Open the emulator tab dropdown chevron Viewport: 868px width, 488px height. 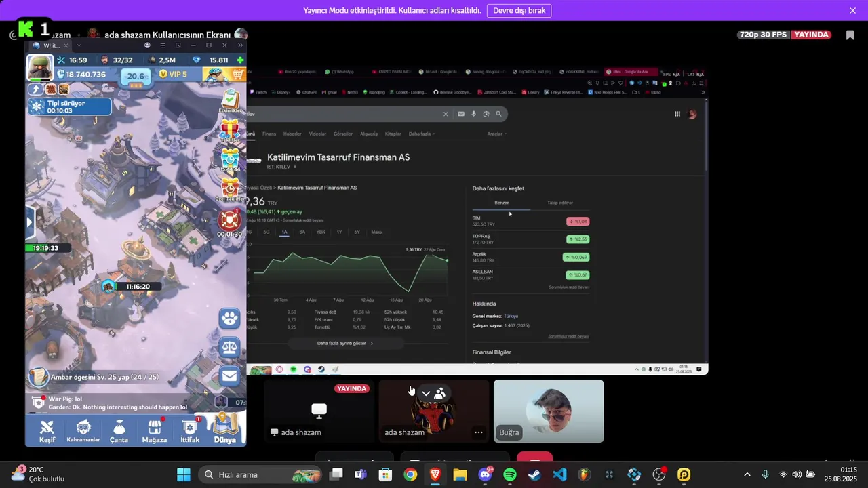pos(79,45)
